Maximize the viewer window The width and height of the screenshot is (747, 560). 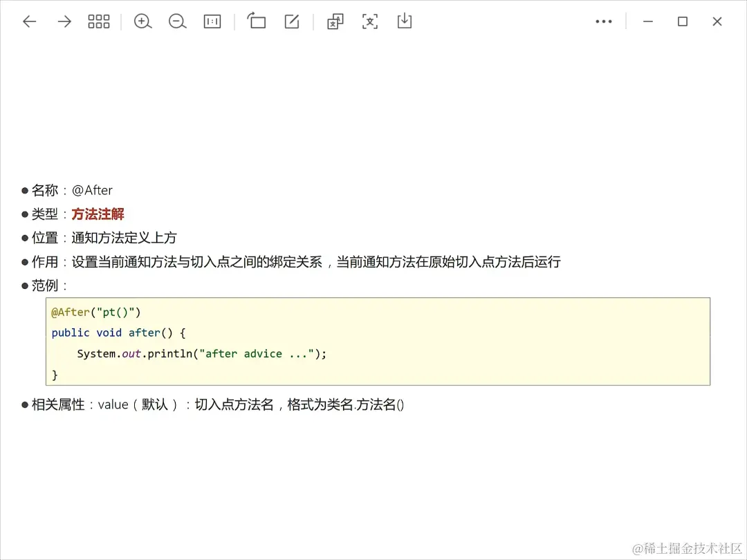[x=683, y=21]
